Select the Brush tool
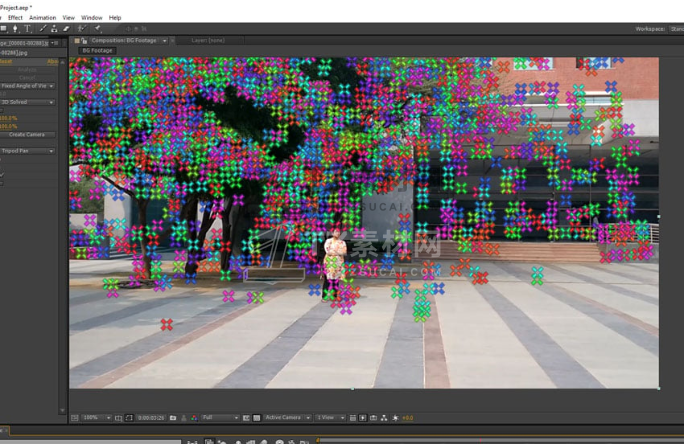This screenshot has width=685, height=444. 43,29
